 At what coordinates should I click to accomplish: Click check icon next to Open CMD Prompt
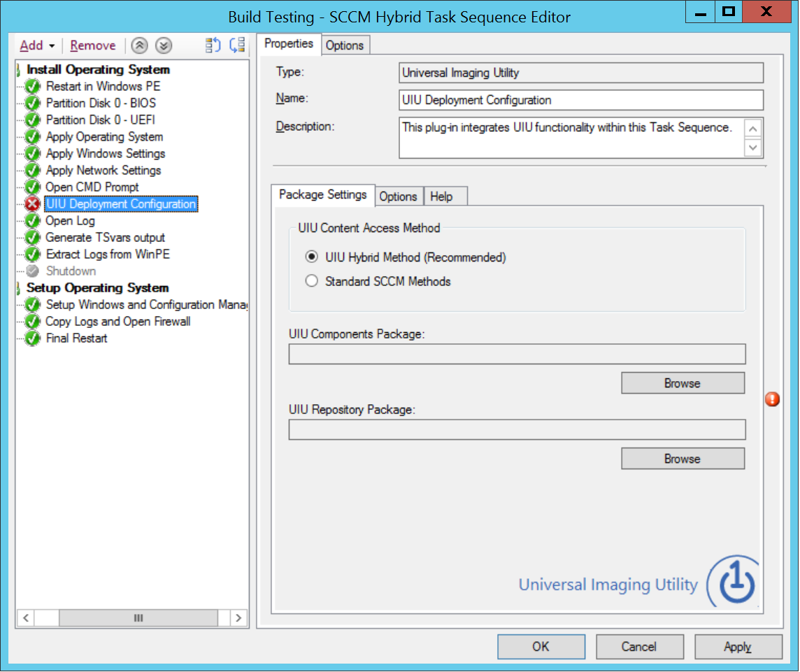(x=33, y=187)
